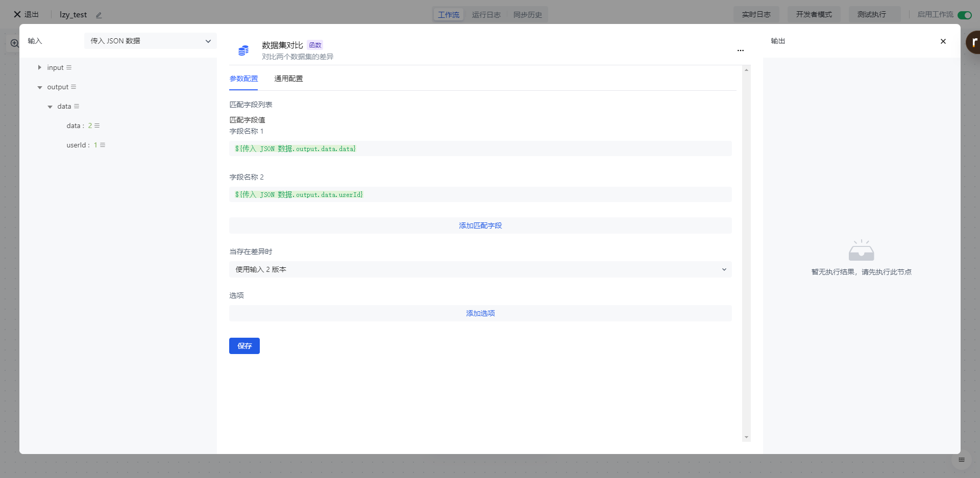Switch to the 运行日志 tab
The height and width of the screenshot is (478, 980).
point(486,15)
